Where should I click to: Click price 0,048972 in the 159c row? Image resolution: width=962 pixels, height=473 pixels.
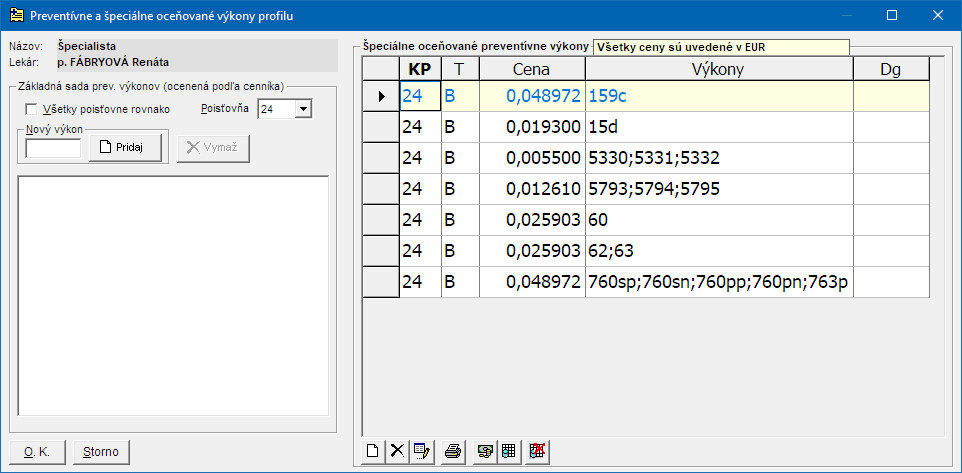(532, 96)
